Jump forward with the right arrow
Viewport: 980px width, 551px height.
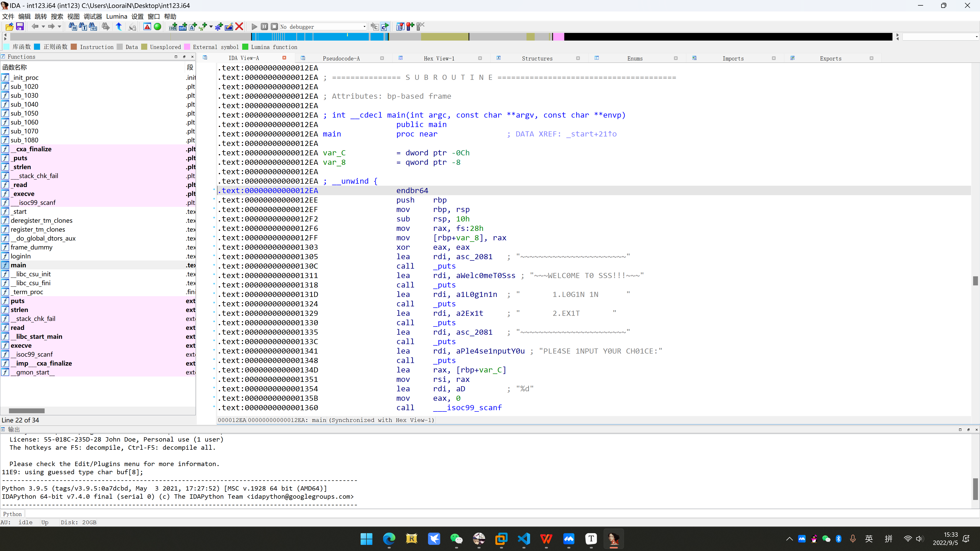click(x=51, y=27)
